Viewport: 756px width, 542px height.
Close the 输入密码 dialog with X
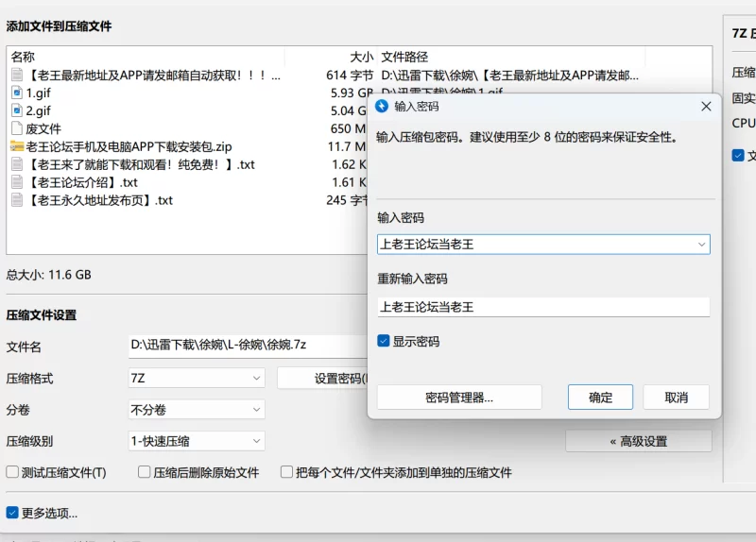pos(706,107)
